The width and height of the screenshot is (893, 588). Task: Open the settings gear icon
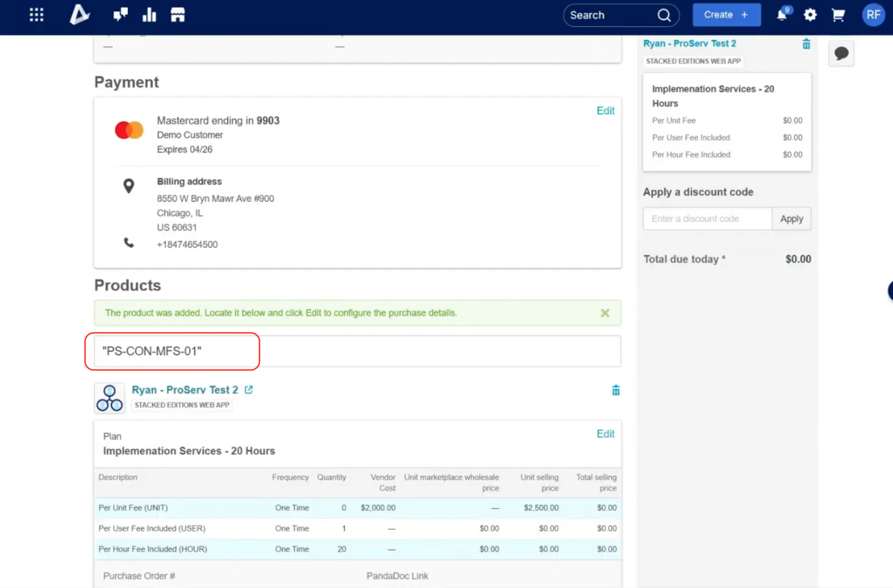[x=810, y=15]
